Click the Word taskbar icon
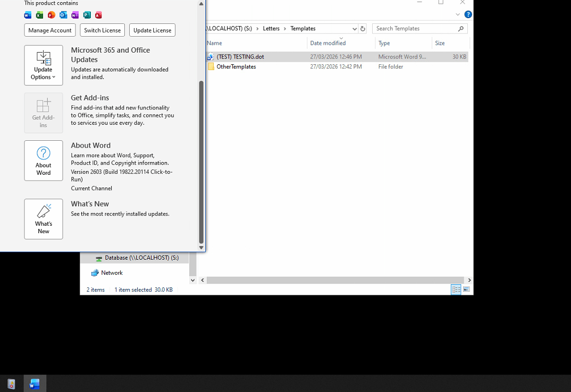The height and width of the screenshot is (392, 571). (x=35, y=383)
